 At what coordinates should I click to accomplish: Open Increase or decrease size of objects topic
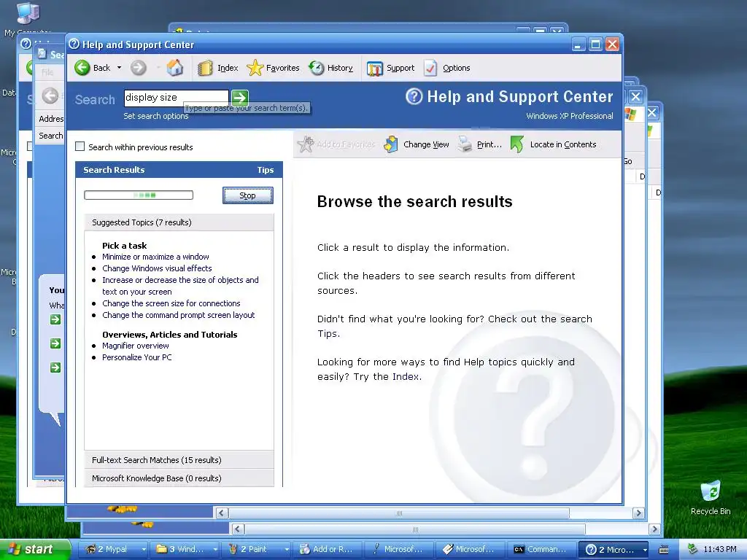click(x=181, y=286)
